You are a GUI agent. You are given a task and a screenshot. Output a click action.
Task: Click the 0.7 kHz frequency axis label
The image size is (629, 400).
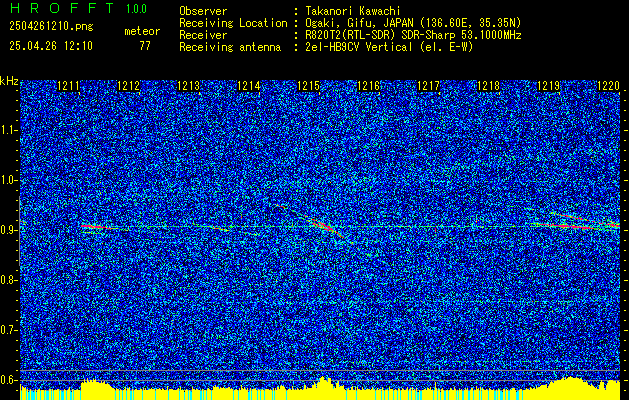tap(8, 330)
